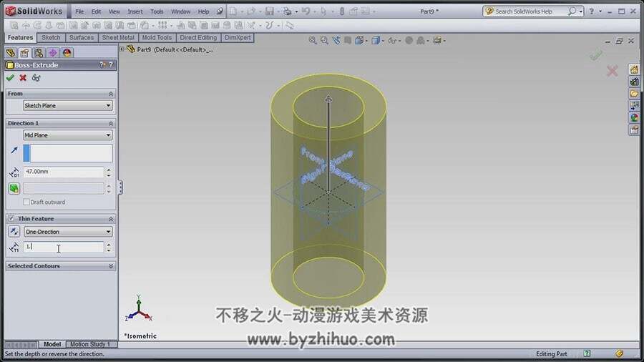Open the View menu
This screenshot has height=362, width=644.
point(114,11)
